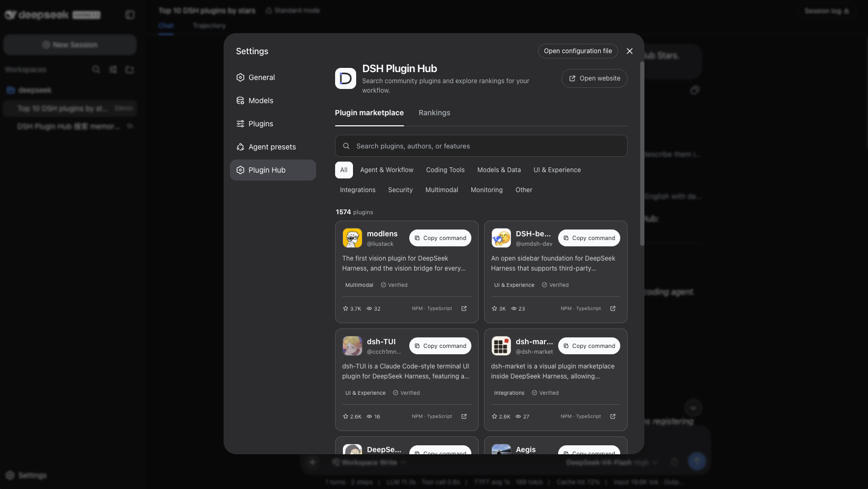Viewport: 868px width, 489px height.
Task: Click Integrations tag on dsh-market card
Action: pyautogui.click(x=509, y=393)
